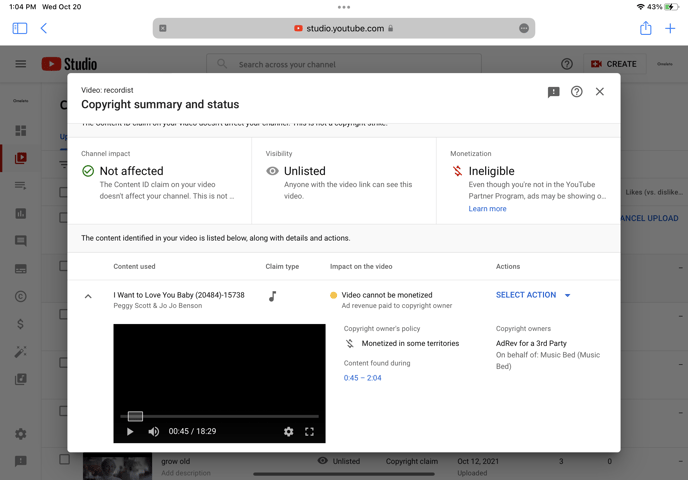Open Comments in the sidebar
This screenshot has width=688, height=480.
point(21,241)
